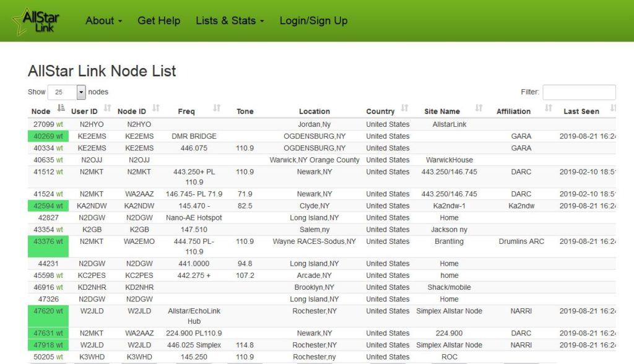Select Brooklyn,NY location cell
Screen dimensions: 634x364
tap(314, 287)
